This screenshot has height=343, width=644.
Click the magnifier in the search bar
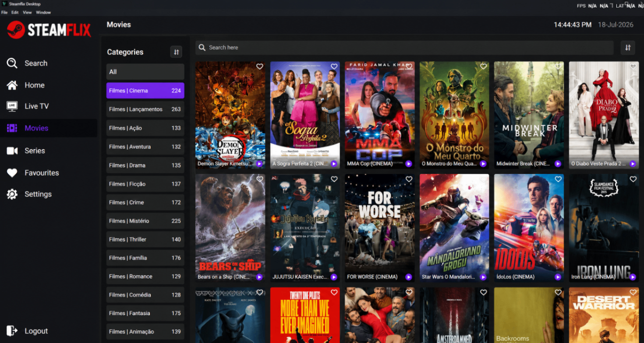202,48
